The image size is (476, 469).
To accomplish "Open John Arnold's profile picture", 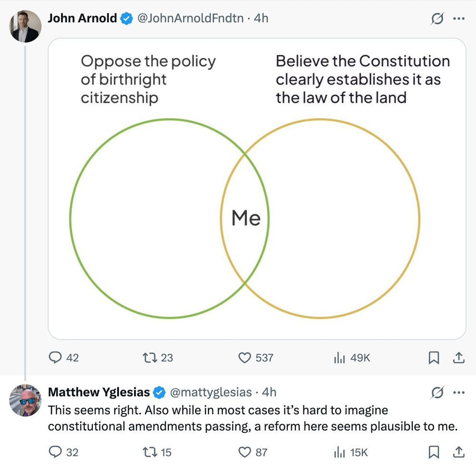I will [x=26, y=27].
